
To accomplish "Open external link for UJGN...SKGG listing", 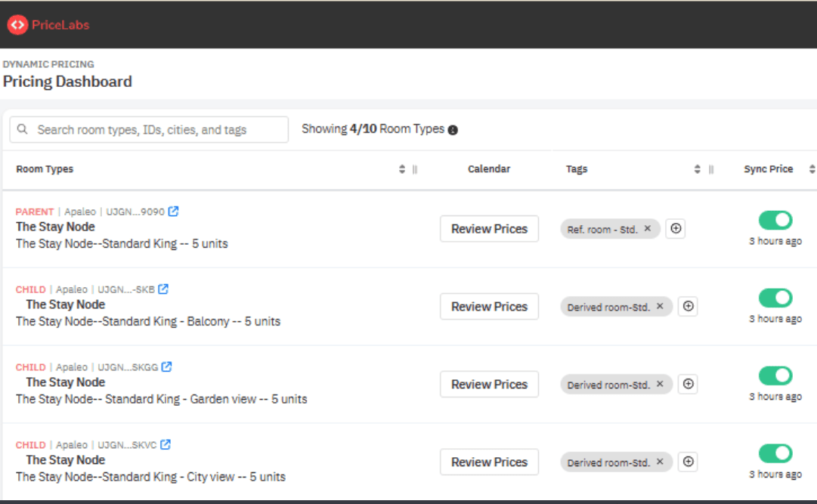I will click(x=167, y=366).
